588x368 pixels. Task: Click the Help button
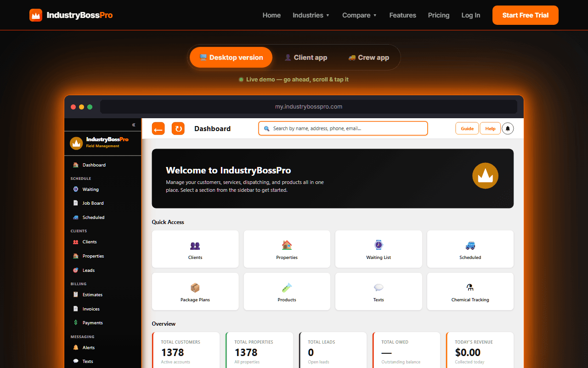(x=490, y=129)
